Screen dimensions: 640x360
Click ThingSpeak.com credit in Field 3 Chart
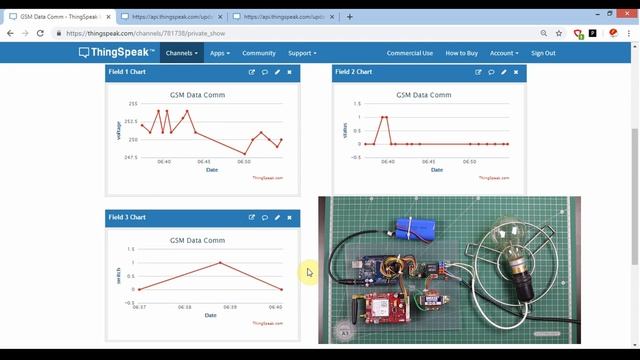point(267,323)
